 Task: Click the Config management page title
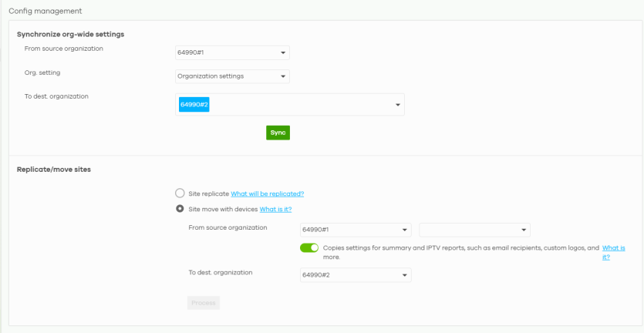tap(46, 12)
